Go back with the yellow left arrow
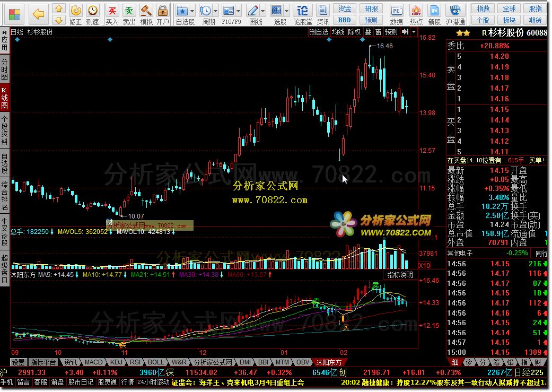This screenshot has width=552, height=392. coord(38,14)
